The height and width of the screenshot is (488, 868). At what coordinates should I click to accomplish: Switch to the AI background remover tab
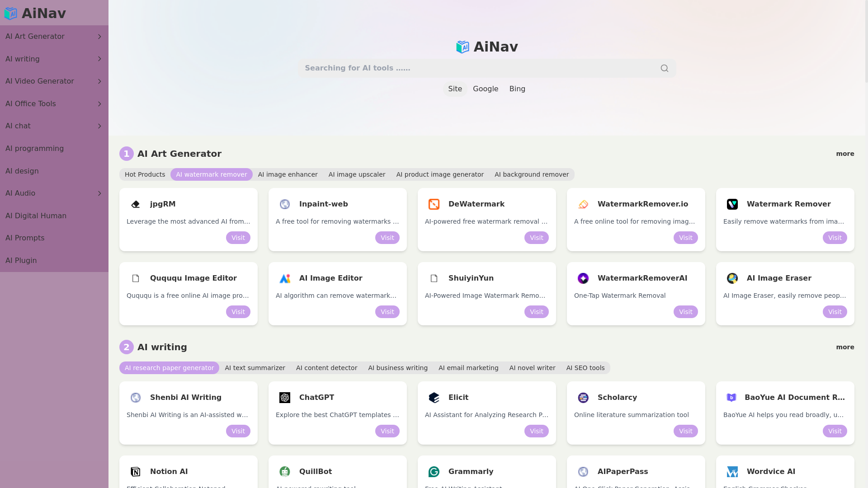tap(532, 174)
